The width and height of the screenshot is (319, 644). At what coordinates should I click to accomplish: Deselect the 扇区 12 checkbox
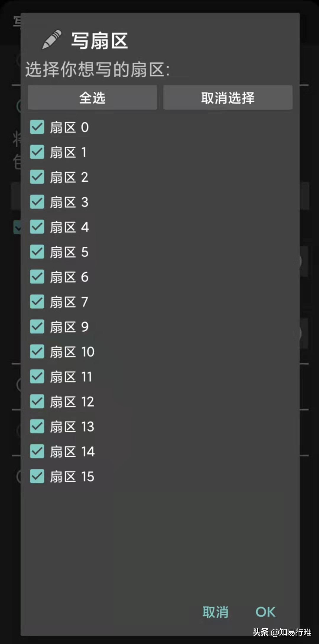coord(37,401)
